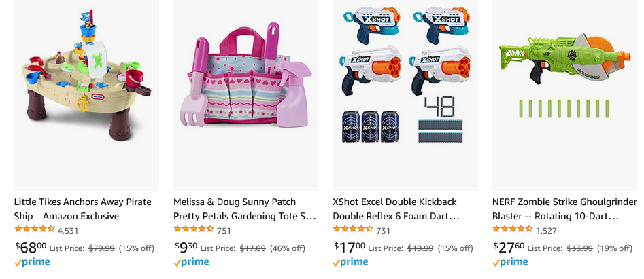Click the NERF Ghoulgrinder star rating

[x=512, y=230]
